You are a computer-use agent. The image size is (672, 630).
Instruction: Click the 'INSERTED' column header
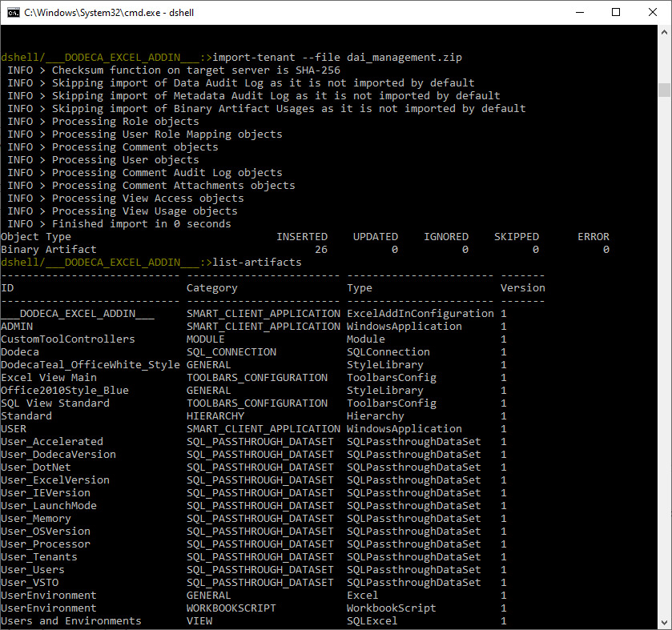(x=302, y=237)
